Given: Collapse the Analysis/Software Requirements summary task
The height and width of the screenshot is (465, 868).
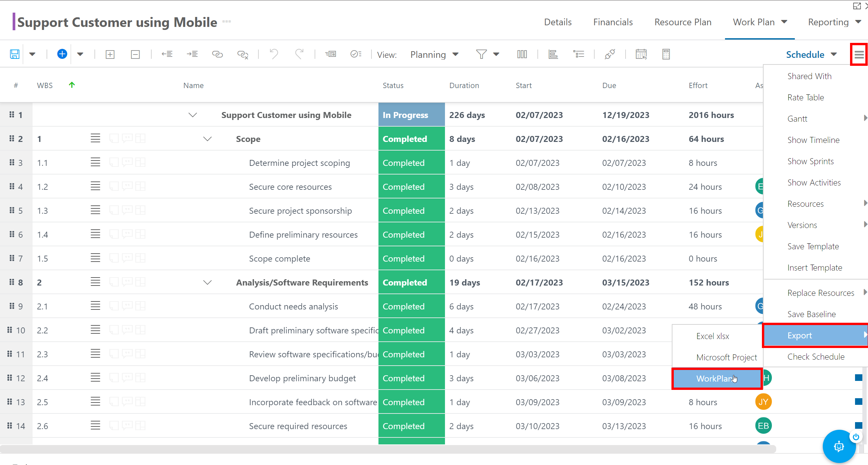Looking at the screenshot, I should pyautogui.click(x=208, y=282).
